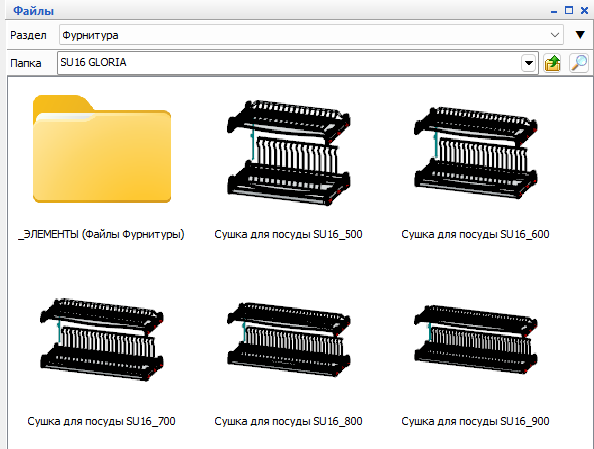Select the SU16_900 dish rack image
The width and height of the screenshot is (594, 449).
pos(476,339)
